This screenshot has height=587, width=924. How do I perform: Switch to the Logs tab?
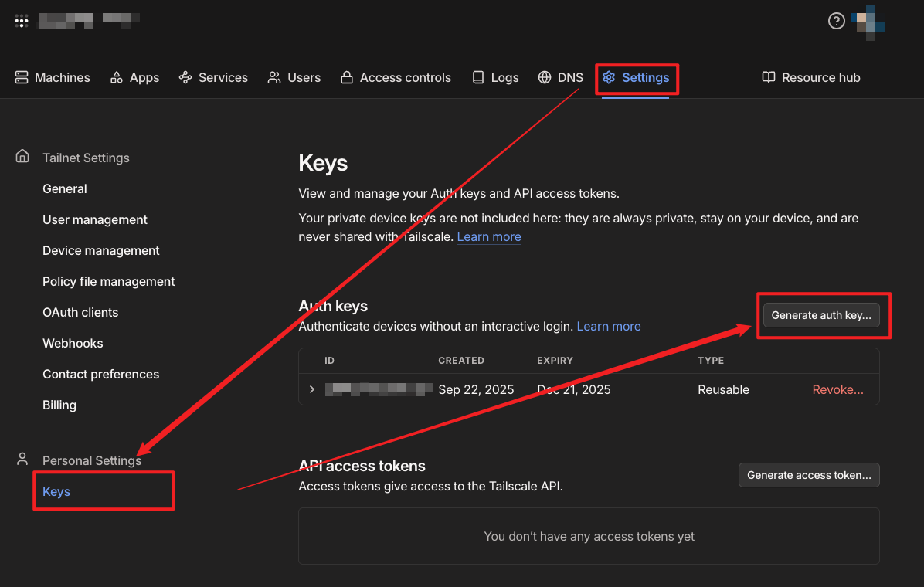[495, 77]
